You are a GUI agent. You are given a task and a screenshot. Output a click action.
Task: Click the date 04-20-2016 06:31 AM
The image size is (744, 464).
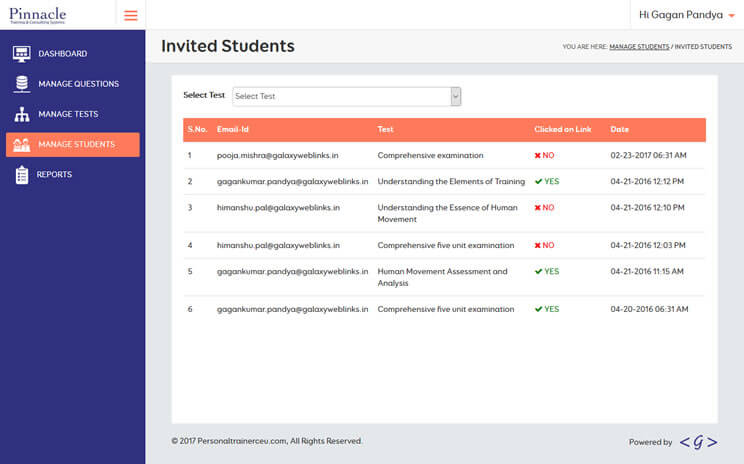[x=649, y=309]
